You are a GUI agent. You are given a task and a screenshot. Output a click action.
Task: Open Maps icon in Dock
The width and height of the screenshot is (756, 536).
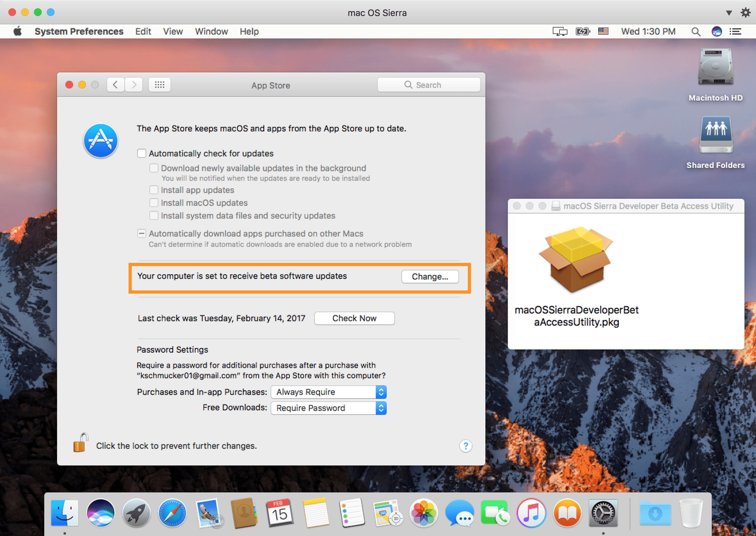click(387, 513)
